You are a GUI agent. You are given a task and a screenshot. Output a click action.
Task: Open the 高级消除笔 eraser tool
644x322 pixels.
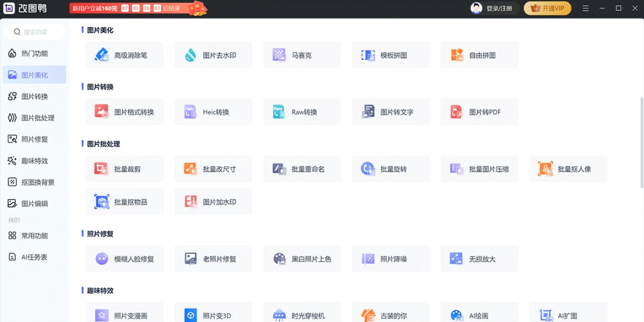[124, 55]
